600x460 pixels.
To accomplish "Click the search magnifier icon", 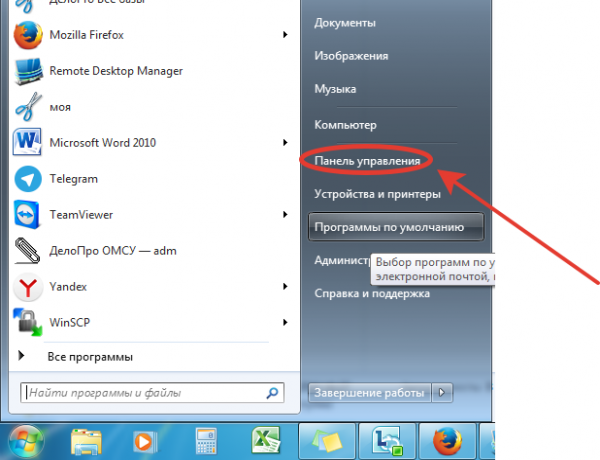I will coord(272,393).
